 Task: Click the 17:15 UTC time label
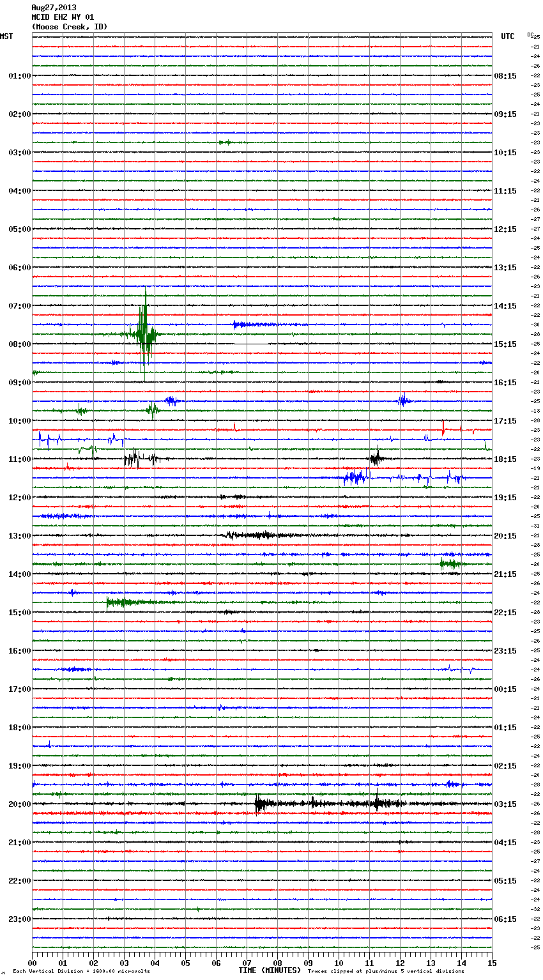(x=505, y=420)
